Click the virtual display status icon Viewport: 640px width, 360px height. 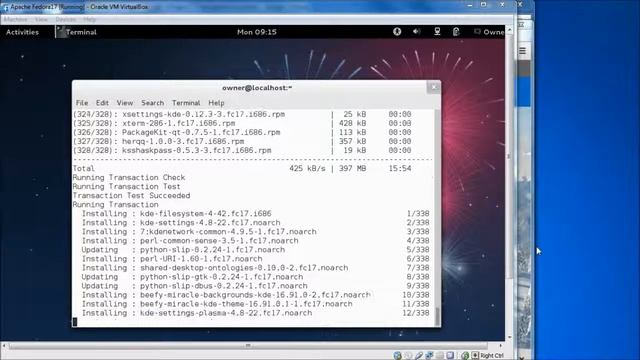point(450,356)
